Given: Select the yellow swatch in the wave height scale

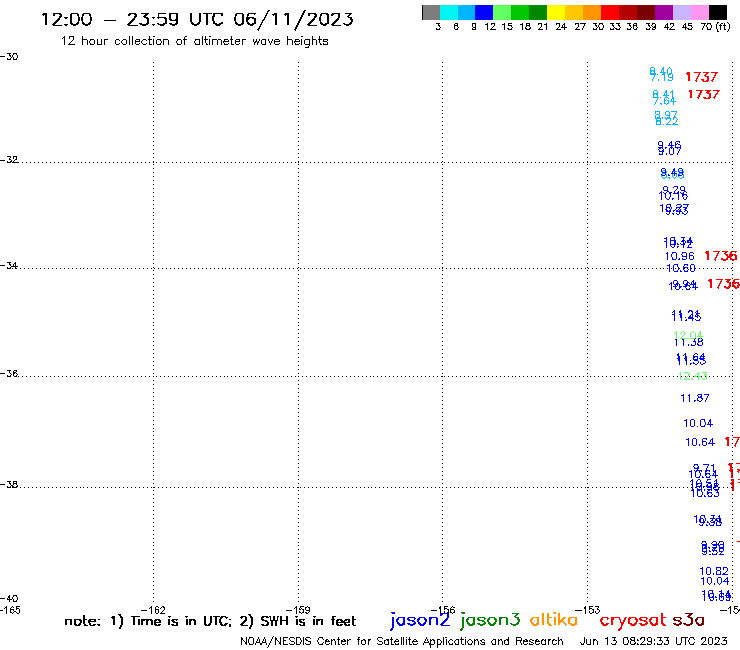Looking at the screenshot, I should pos(556,12).
